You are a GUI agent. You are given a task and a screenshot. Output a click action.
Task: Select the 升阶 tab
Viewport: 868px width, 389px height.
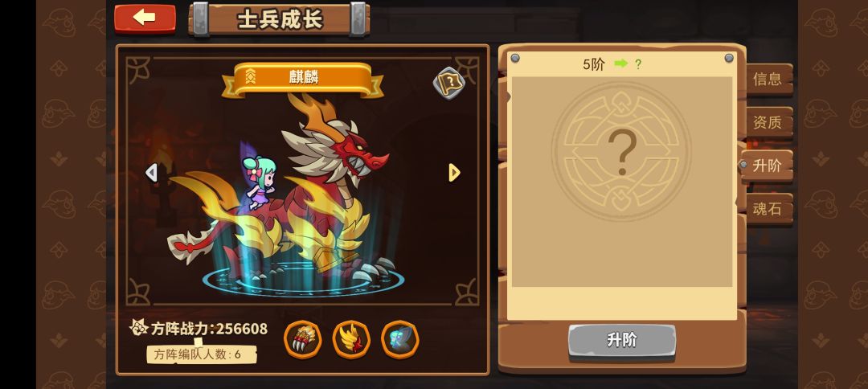pyautogui.click(x=768, y=166)
